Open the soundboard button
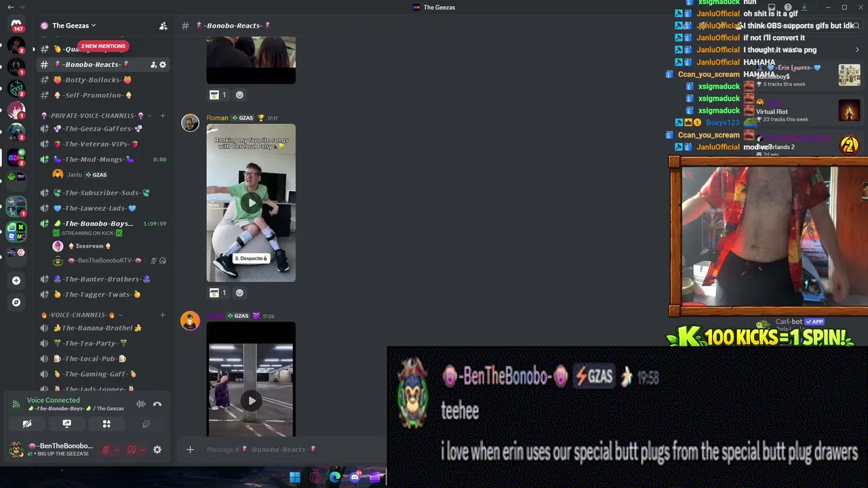This screenshot has height=488, width=868. coord(146,424)
